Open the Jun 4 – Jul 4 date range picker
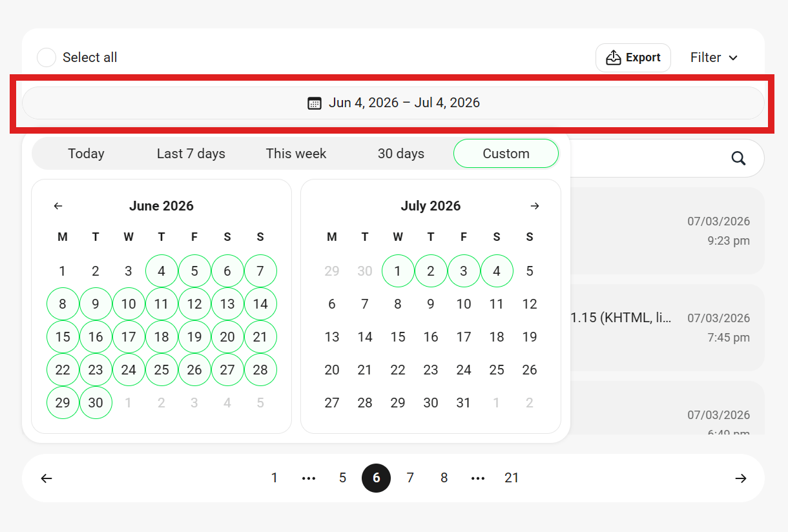Viewport: 788px width, 532px height. click(393, 103)
